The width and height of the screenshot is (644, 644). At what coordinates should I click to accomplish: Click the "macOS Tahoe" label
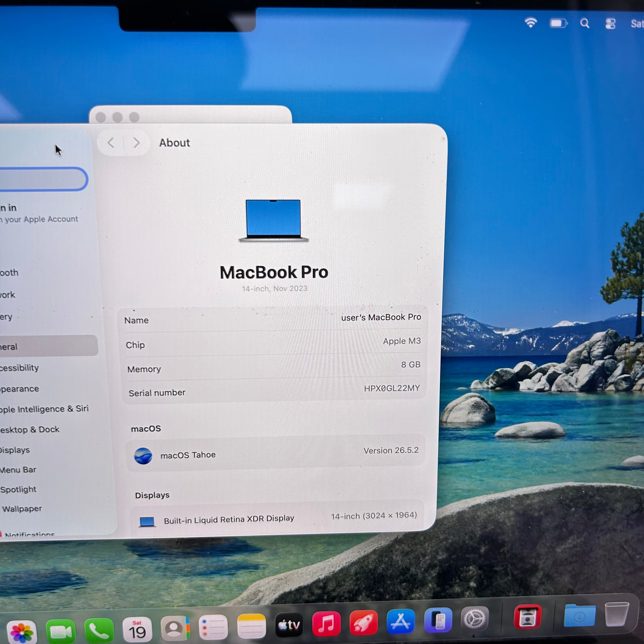(188, 455)
